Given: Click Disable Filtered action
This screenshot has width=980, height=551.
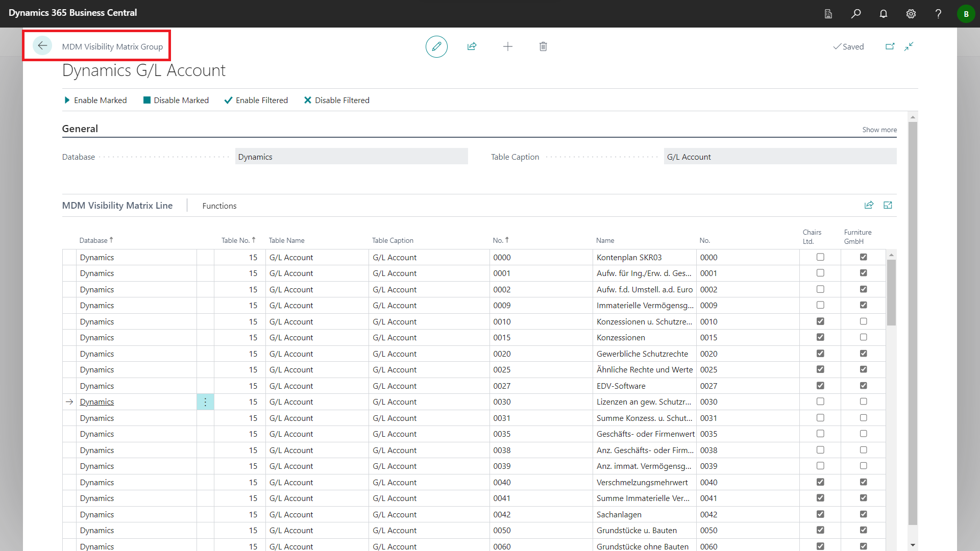Looking at the screenshot, I should point(337,101).
